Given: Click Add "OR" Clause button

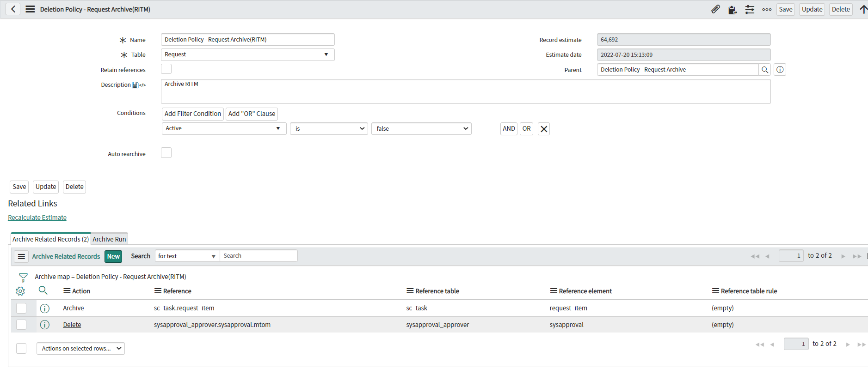Looking at the screenshot, I should point(252,114).
